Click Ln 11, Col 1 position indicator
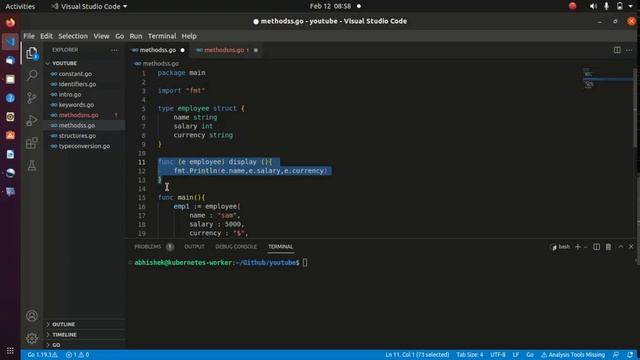This screenshot has height=360, width=640. (417, 355)
